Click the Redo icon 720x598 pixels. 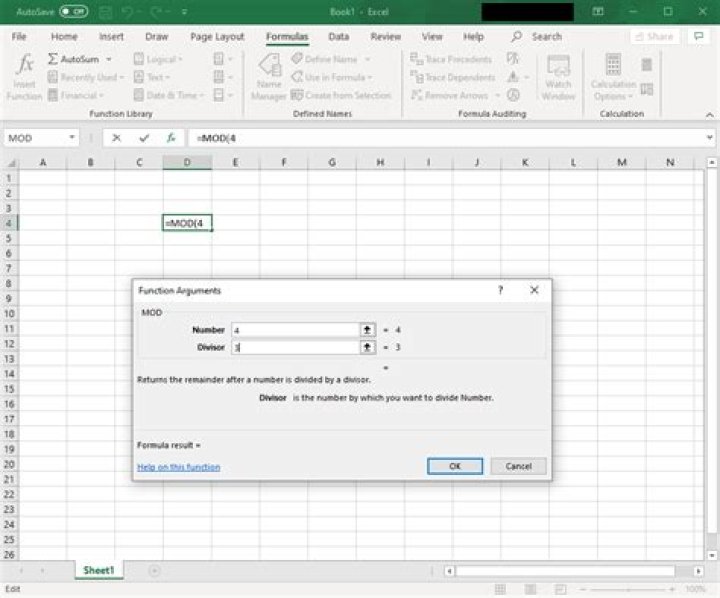tap(157, 12)
